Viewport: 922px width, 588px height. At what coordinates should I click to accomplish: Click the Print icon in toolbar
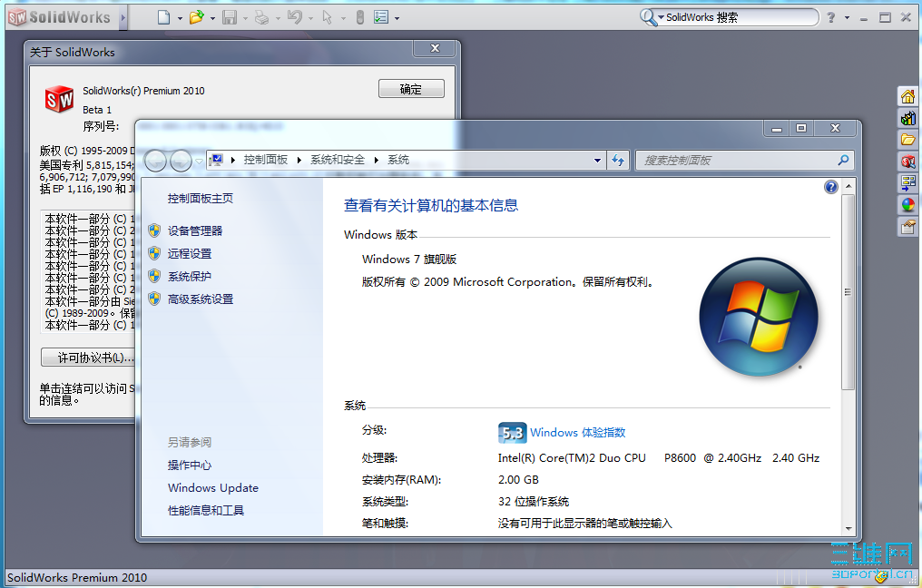coord(261,17)
